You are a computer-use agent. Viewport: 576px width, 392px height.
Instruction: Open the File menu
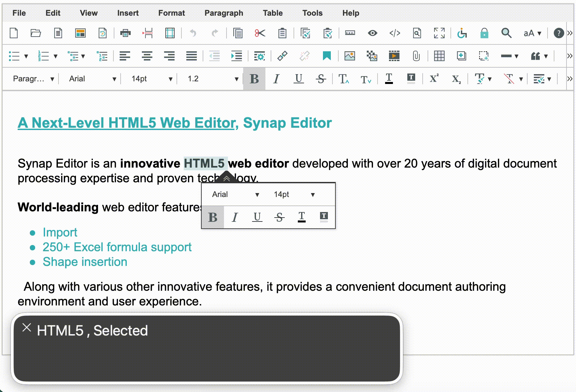point(19,13)
